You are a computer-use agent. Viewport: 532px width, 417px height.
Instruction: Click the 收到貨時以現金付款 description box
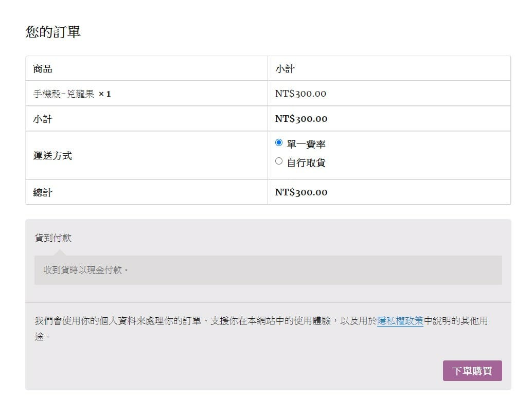(268, 270)
